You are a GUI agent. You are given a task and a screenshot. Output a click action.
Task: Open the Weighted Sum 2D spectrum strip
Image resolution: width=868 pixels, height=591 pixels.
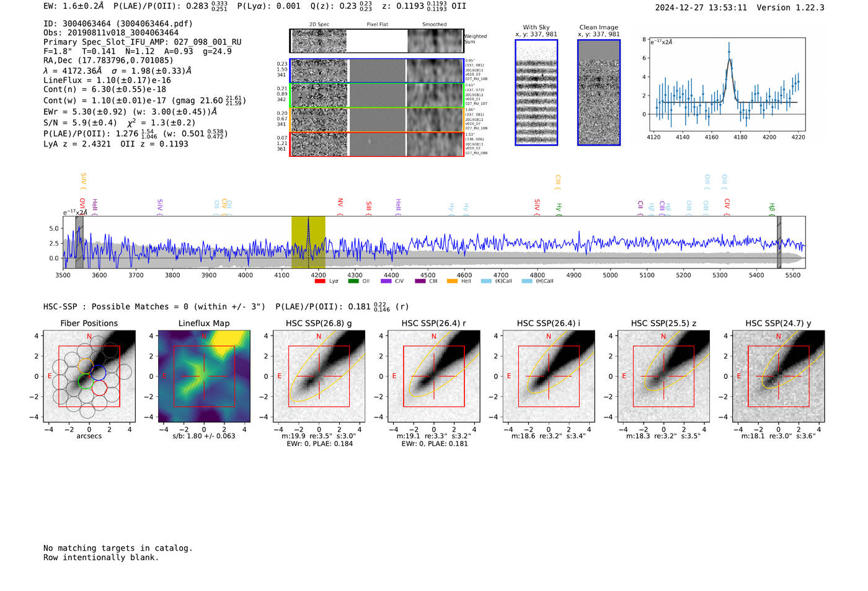(376, 41)
